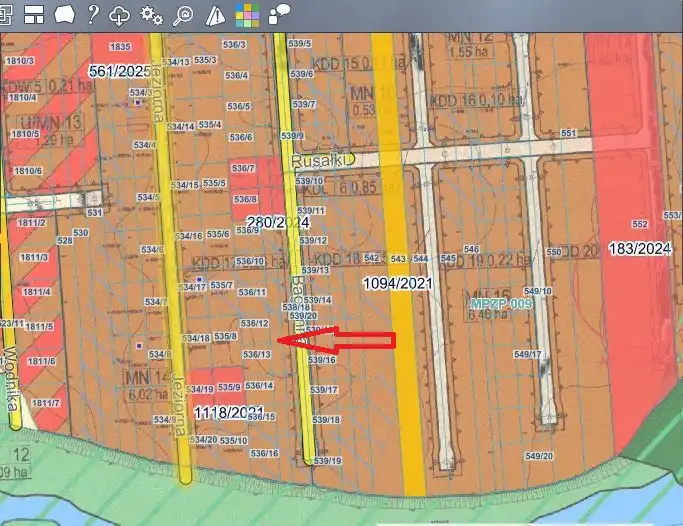Select the 1094/2021 plan label
Viewport: 683px width, 526px height.
coord(397,284)
